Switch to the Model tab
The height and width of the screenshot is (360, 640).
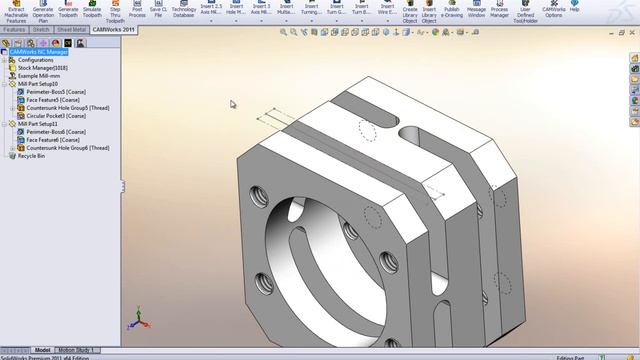tap(42, 350)
